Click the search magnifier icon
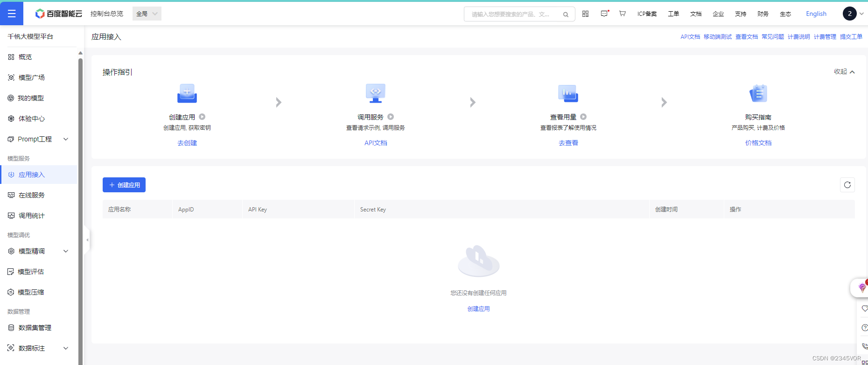The height and width of the screenshot is (365, 868). pyautogui.click(x=566, y=14)
